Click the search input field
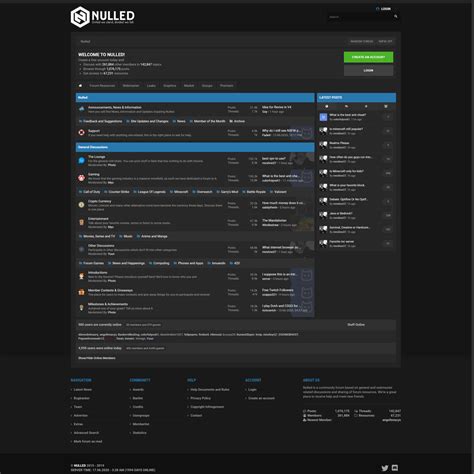The height and width of the screenshot is (474, 474). (360, 17)
